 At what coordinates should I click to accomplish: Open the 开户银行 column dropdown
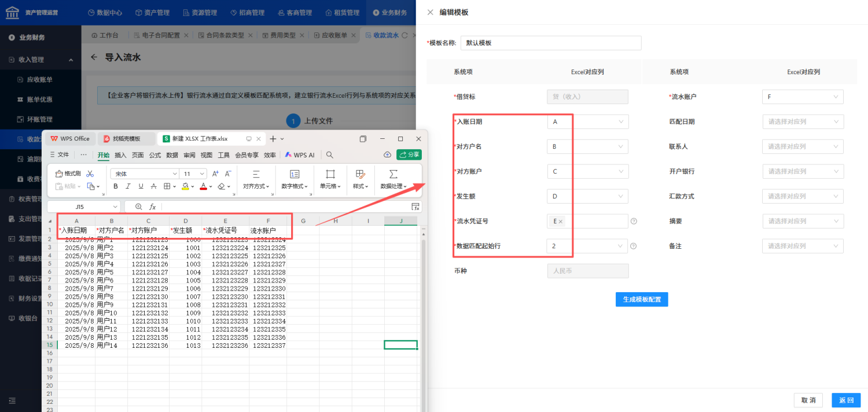[803, 171]
